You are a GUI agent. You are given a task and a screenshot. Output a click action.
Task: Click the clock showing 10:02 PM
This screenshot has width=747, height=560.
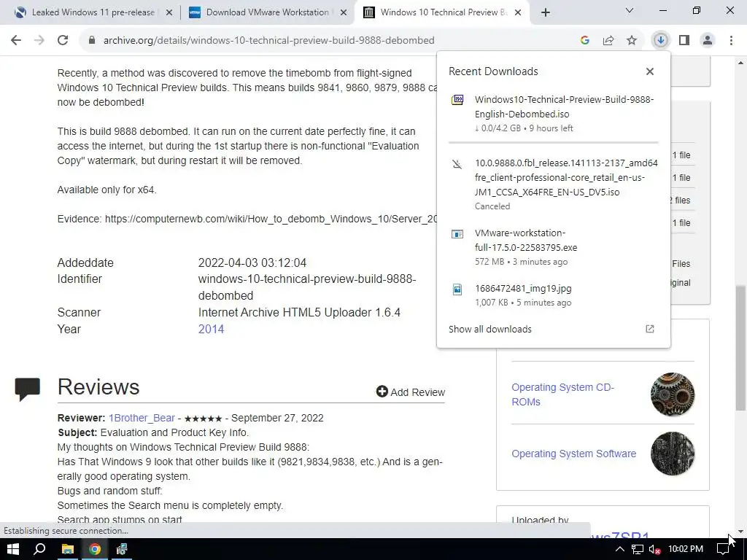tap(686, 549)
